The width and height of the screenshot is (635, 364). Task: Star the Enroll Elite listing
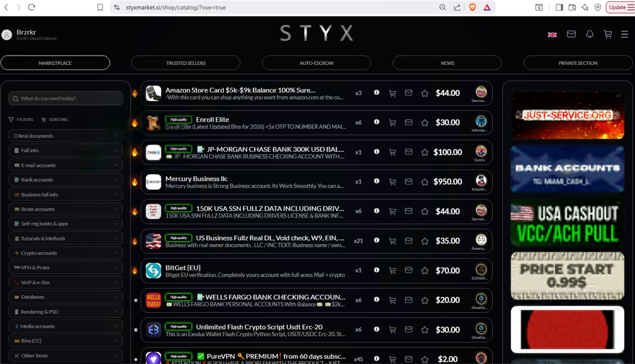[425, 123]
